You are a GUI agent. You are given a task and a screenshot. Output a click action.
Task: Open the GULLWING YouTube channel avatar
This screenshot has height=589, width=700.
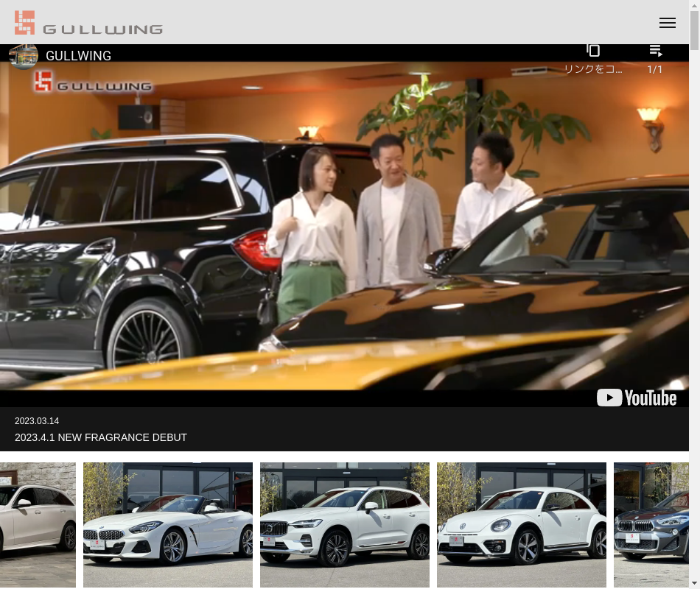tap(24, 56)
